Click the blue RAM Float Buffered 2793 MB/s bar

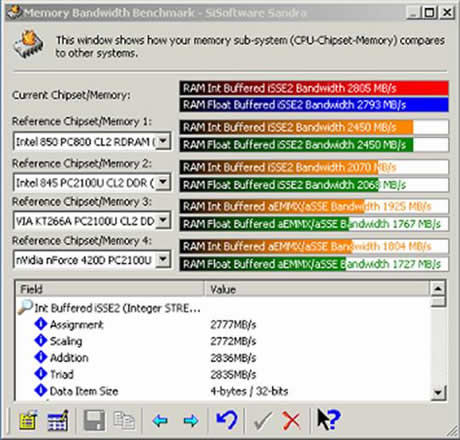pyautogui.click(x=314, y=105)
